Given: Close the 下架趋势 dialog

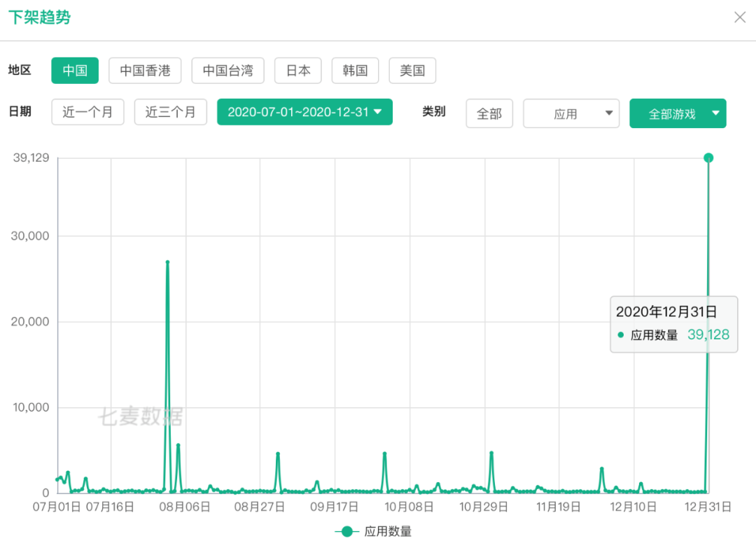Looking at the screenshot, I should [x=740, y=17].
